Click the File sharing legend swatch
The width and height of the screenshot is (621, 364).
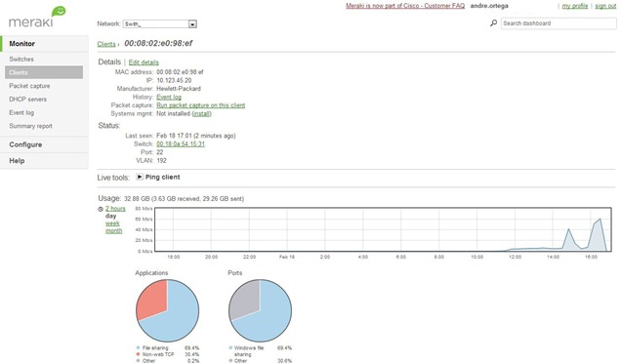(138, 348)
